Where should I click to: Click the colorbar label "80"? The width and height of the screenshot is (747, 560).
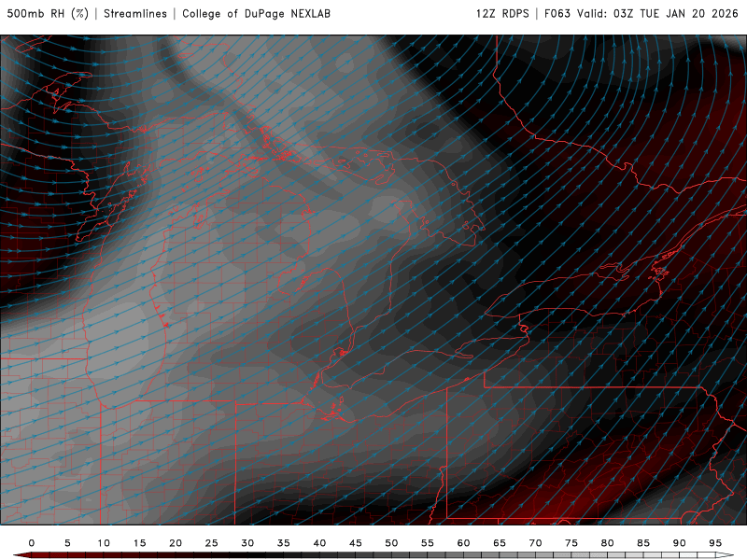click(608, 543)
